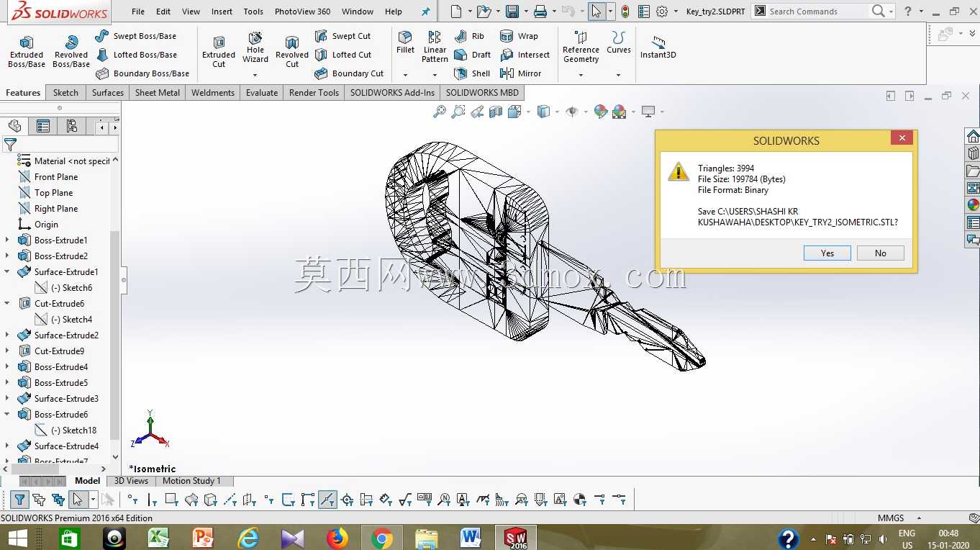Switch to the Motion Study 1 tab

point(191,481)
